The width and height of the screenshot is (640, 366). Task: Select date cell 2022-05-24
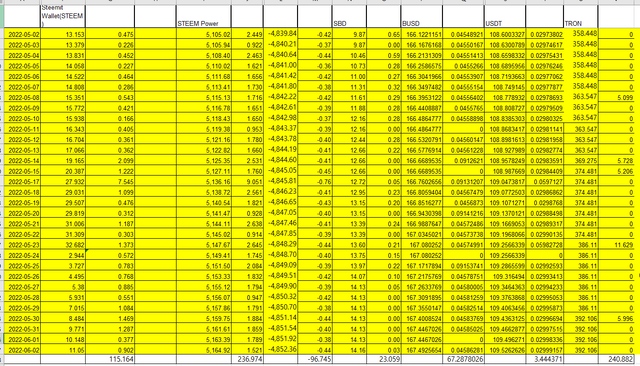[x=22, y=255]
